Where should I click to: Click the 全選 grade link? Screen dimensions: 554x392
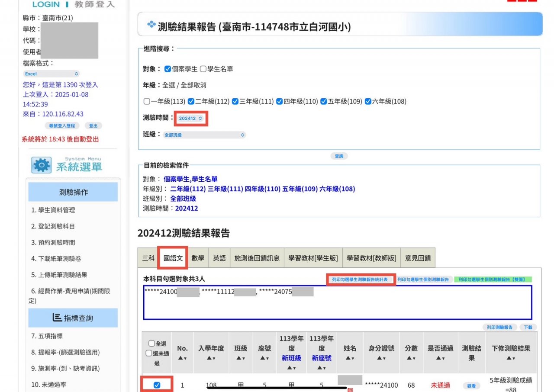(169, 85)
